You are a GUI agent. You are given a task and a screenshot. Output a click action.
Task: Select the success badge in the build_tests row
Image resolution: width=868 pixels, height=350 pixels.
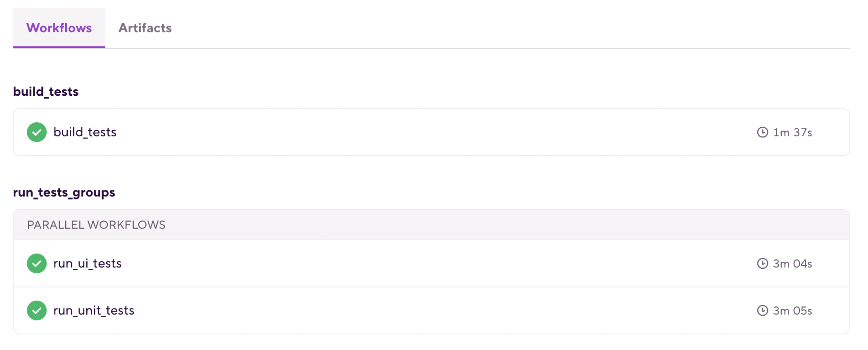(x=36, y=132)
